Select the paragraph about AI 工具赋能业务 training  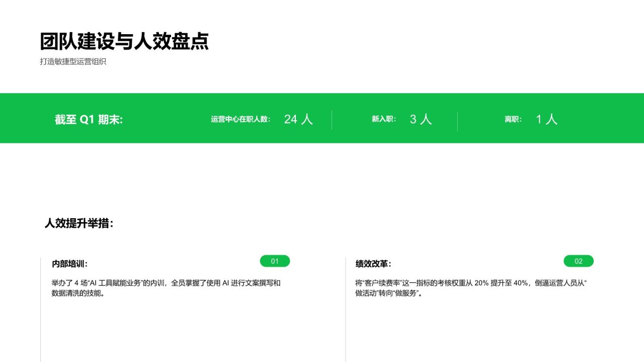pos(166,288)
